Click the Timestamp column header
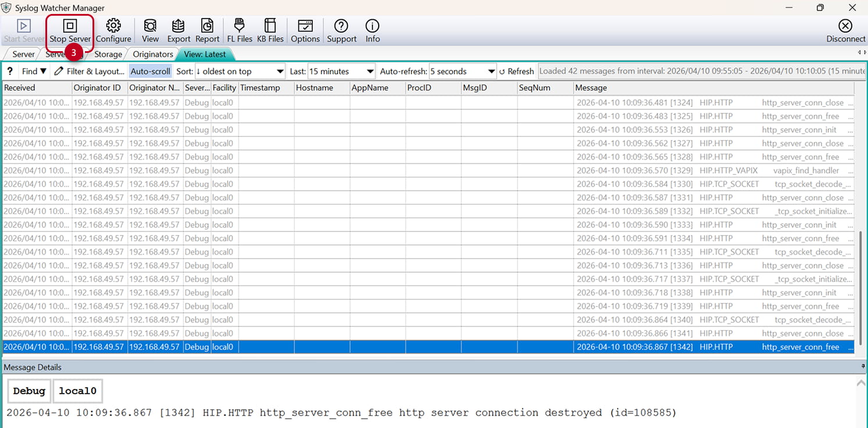 tap(266, 88)
